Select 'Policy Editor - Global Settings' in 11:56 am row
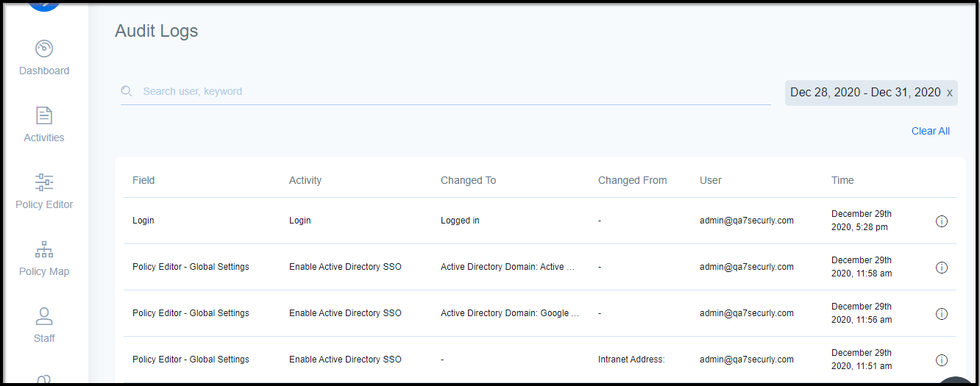The image size is (980, 386). pyautogui.click(x=191, y=313)
